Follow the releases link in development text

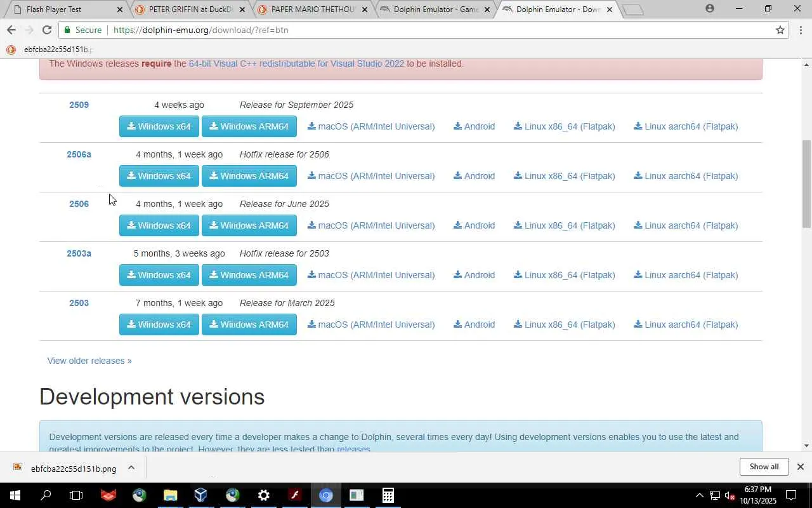click(353, 449)
